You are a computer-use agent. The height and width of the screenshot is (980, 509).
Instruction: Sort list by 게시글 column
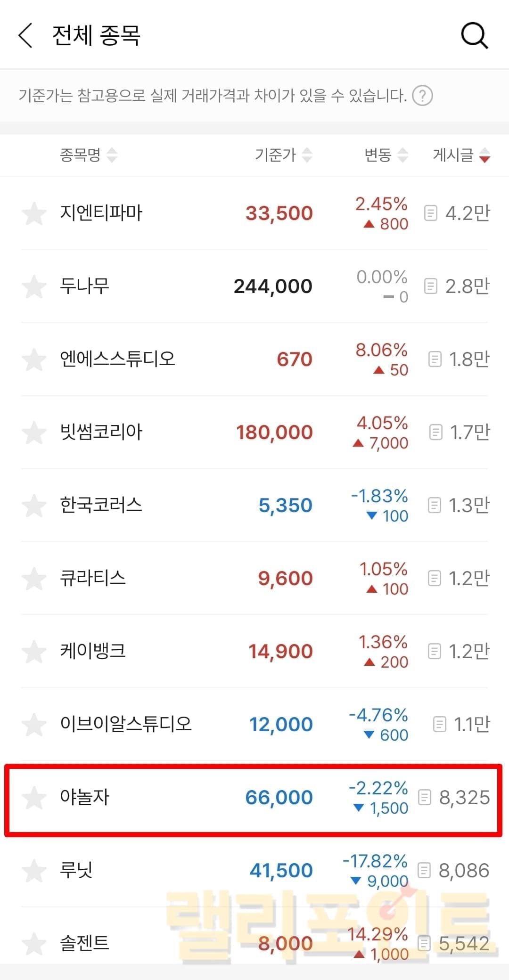coord(461,155)
